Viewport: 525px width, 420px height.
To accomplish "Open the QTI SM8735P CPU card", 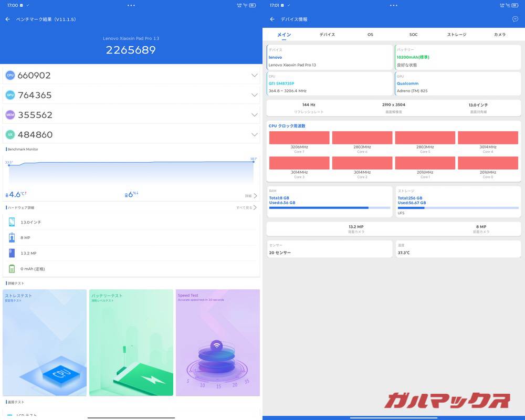I will pos(330,83).
